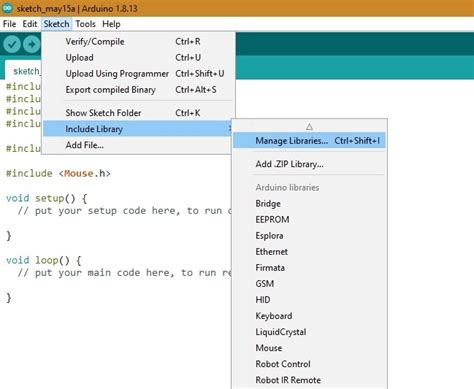Include the Esplora library
474x389 pixels.
click(x=309, y=236)
